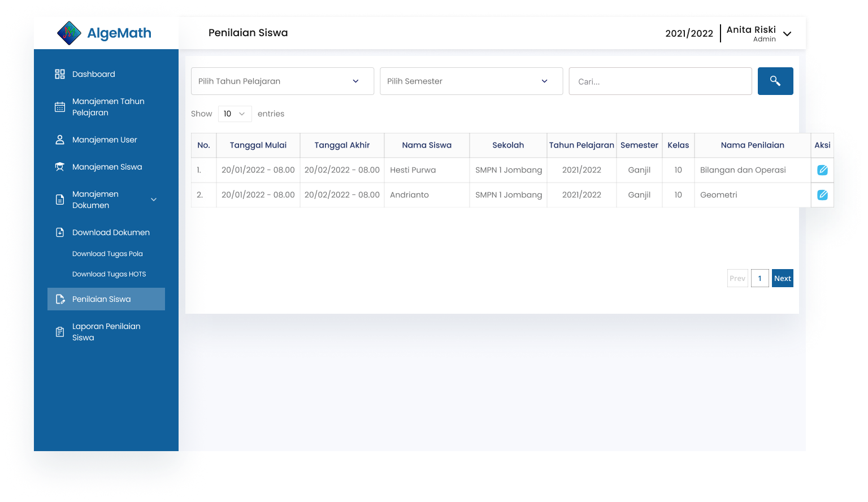Click the calendar icon for Manajemen Tahun Pelajaran
Image resolution: width=868 pixels, height=502 pixels.
tap(60, 107)
